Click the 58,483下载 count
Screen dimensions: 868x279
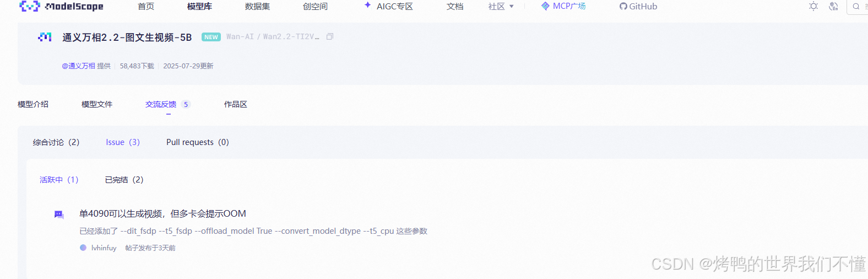pyautogui.click(x=137, y=66)
